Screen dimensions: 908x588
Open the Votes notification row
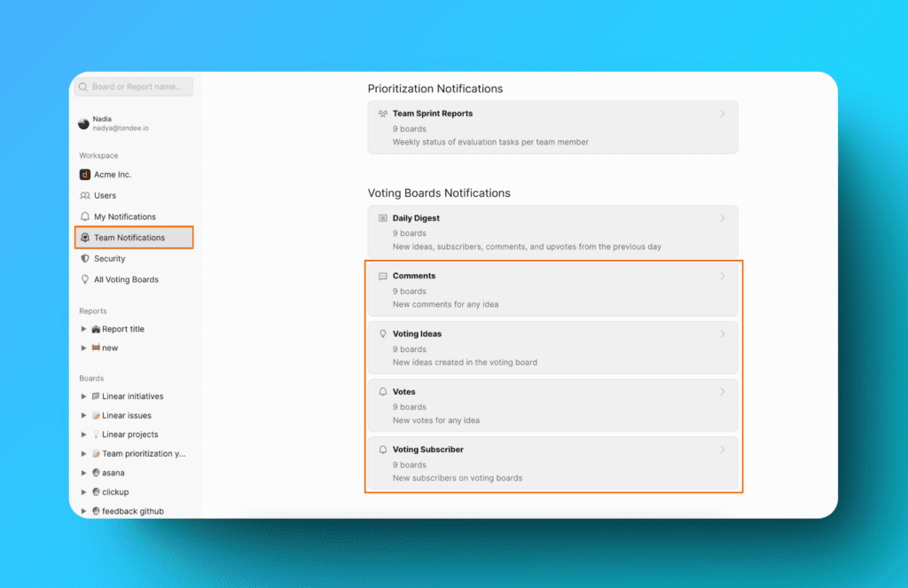(x=552, y=405)
